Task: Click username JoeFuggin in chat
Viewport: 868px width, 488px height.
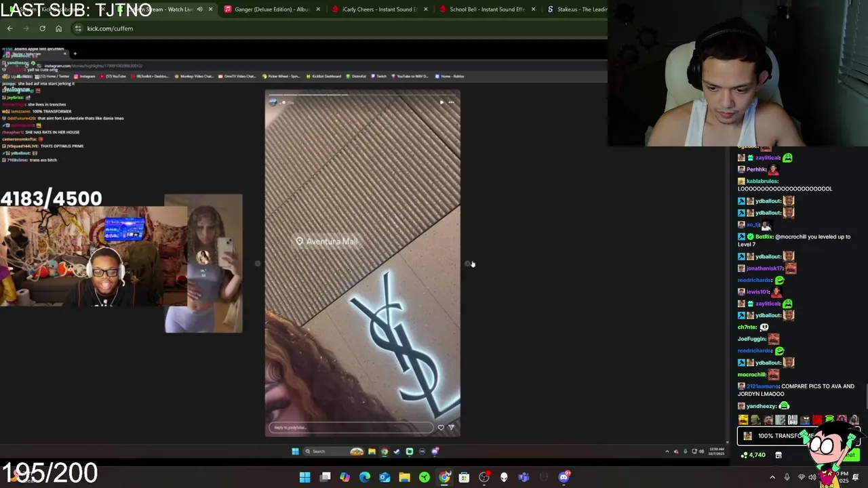Action: pyautogui.click(x=751, y=339)
